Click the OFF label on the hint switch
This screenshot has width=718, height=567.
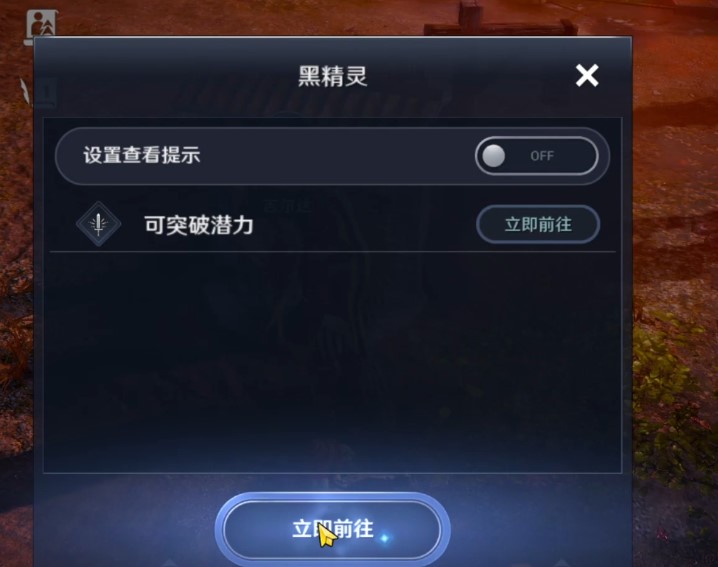[x=542, y=156]
